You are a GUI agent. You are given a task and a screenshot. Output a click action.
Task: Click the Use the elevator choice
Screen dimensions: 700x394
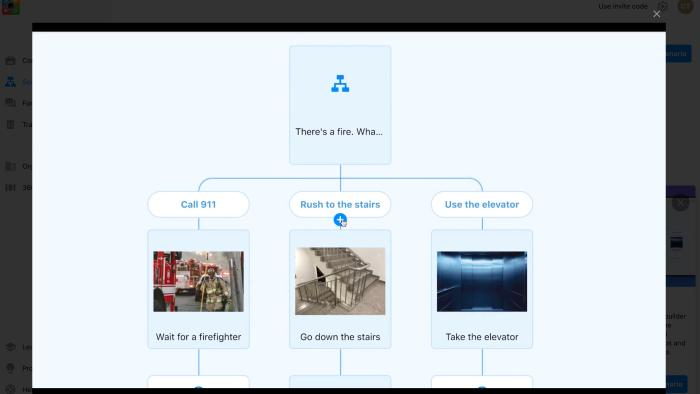pyautogui.click(x=482, y=204)
